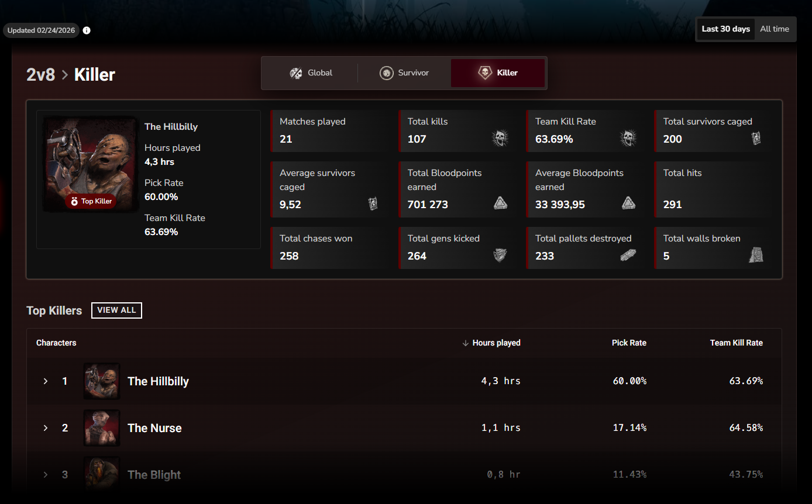Click the Hours played sort arrow
This screenshot has height=504, width=812.
point(466,343)
